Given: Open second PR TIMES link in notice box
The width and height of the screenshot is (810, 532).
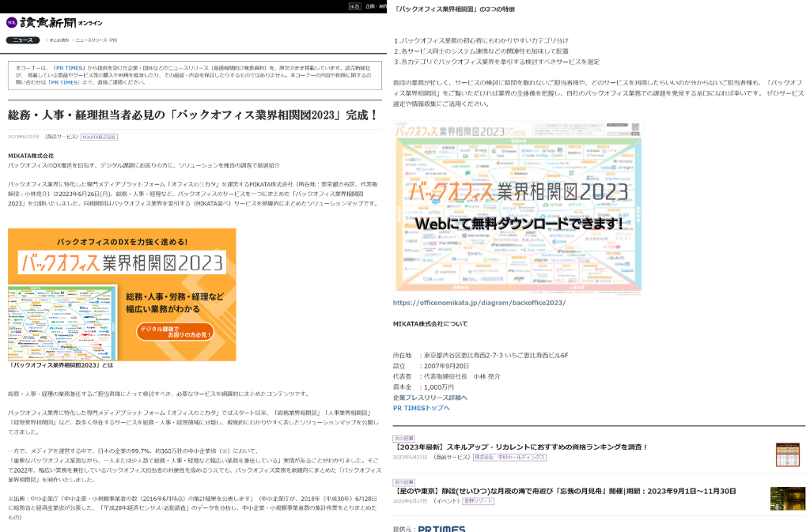Looking at the screenshot, I should [x=64, y=82].
